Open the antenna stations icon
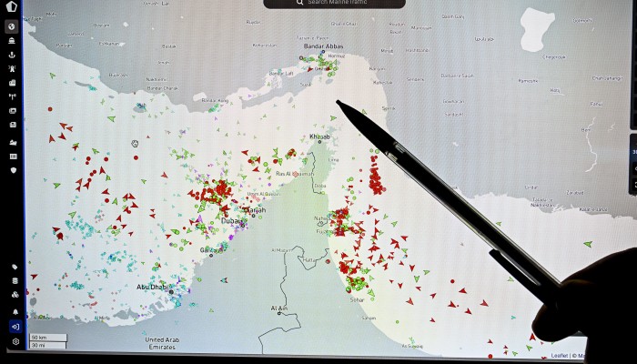This screenshot has width=637, height=364. (13, 96)
